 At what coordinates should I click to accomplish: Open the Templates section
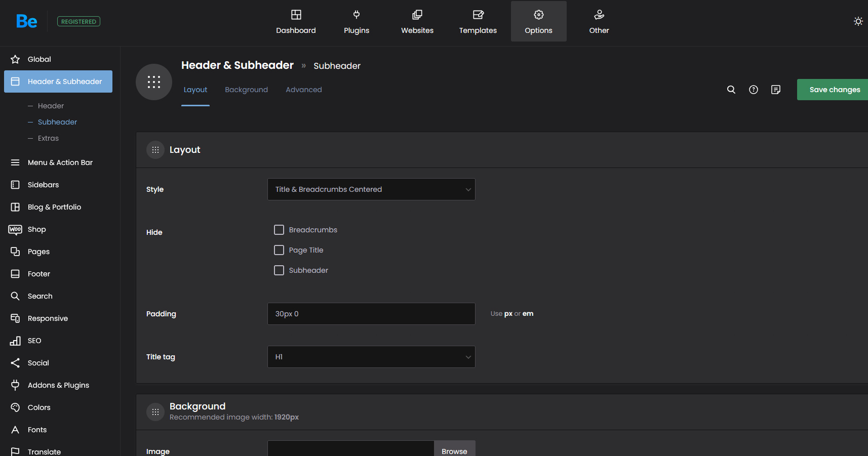pos(478,22)
